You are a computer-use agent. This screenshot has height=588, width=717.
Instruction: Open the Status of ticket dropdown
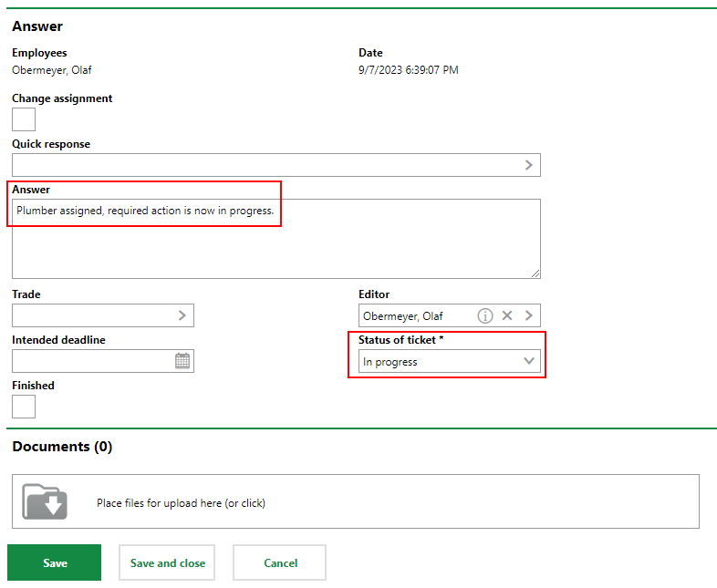tap(449, 362)
